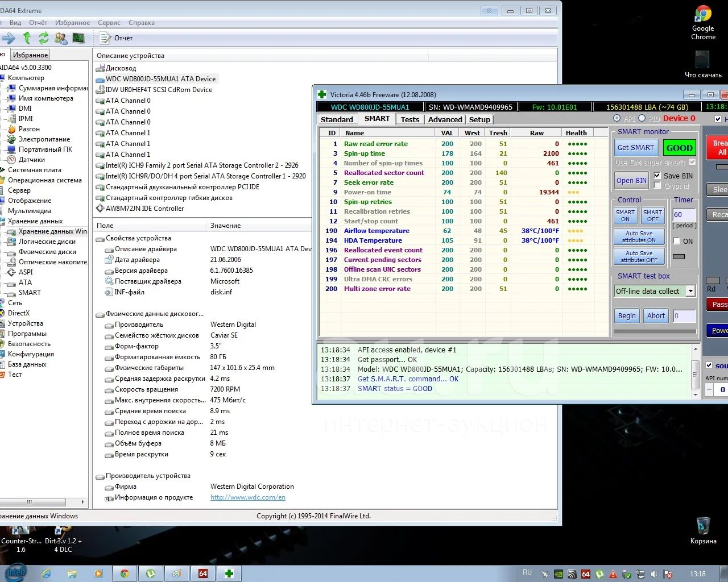
Task: Open the Вид menu in AIDA64
Action: [x=15, y=23]
